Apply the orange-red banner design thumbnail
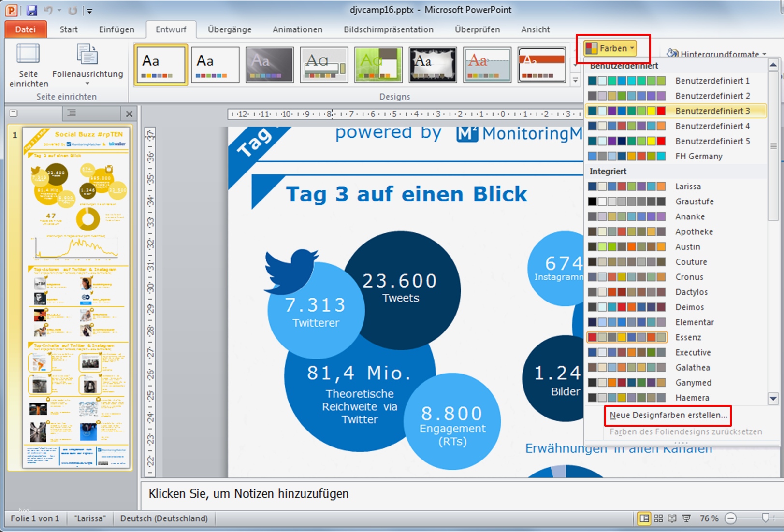 coord(541,65)
